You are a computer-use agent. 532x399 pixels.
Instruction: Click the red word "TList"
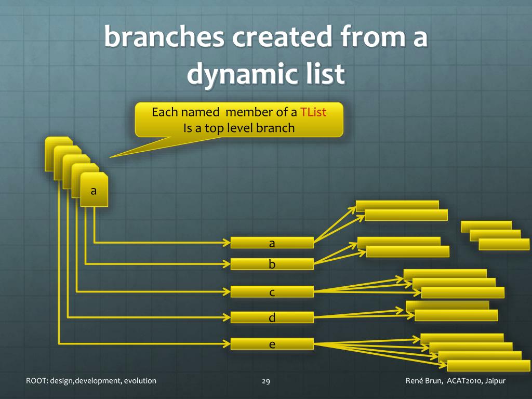click(313, 112)
